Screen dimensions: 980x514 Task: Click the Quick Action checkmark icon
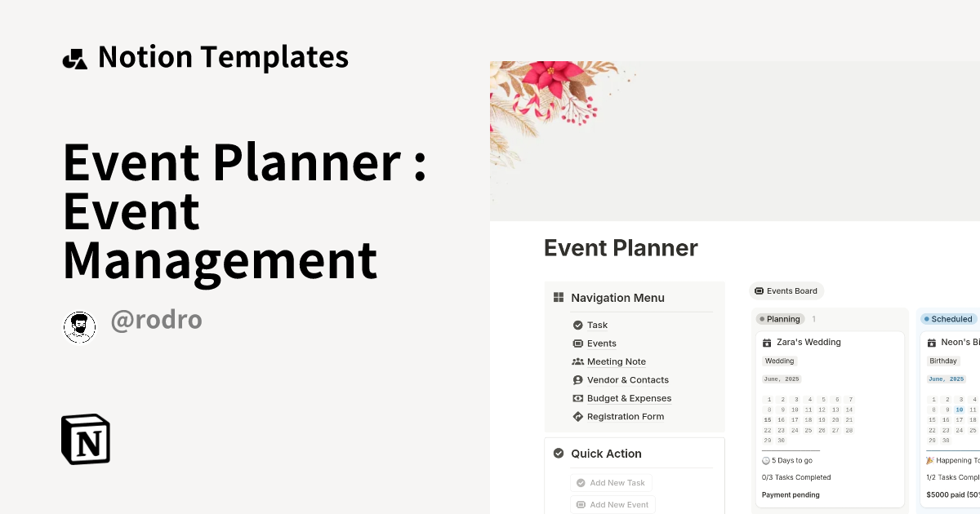559,453
